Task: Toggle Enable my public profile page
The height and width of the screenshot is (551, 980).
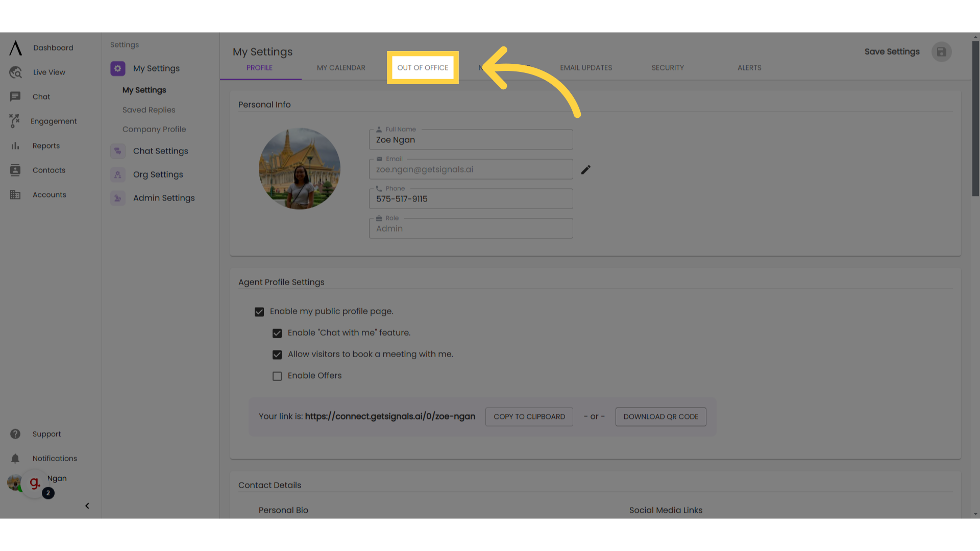Action: (x=259, y=312)
